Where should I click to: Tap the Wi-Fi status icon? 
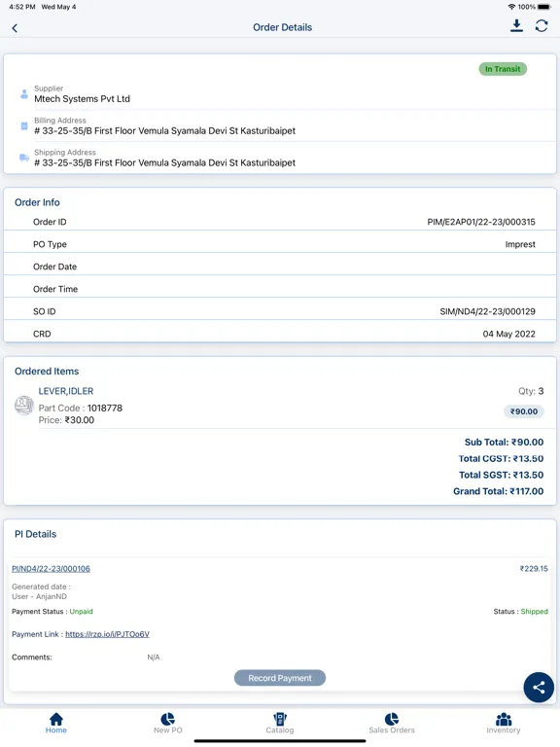coord(512,7)
